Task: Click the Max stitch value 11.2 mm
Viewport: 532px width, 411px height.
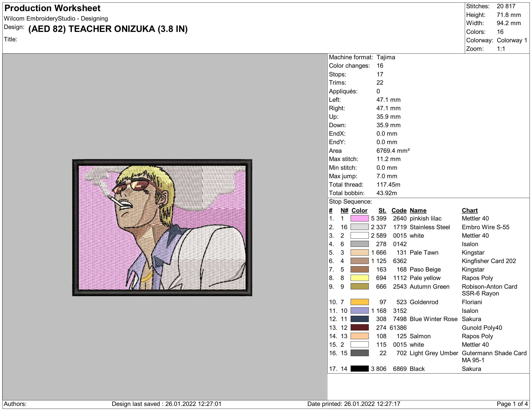Action: [x=389, y=159]
